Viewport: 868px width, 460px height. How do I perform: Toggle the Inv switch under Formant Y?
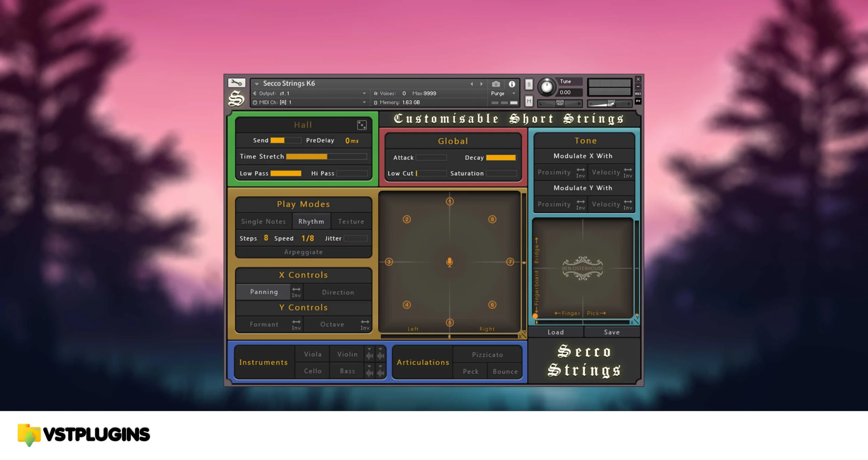pyautogui.click(x=297, y=324)
